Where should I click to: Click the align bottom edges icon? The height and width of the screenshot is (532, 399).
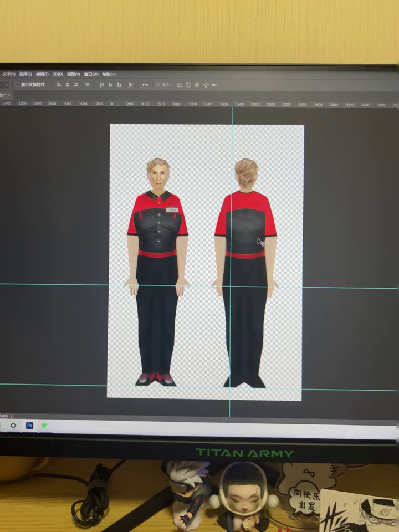(119, 85)
